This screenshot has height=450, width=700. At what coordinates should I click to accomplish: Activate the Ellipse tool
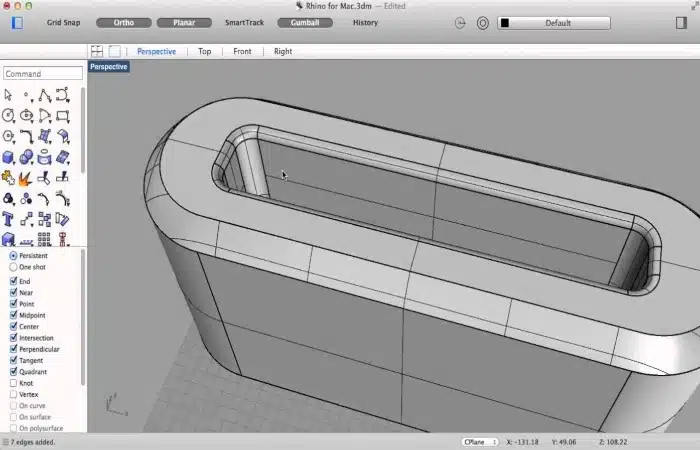click(x=27, y=116)
